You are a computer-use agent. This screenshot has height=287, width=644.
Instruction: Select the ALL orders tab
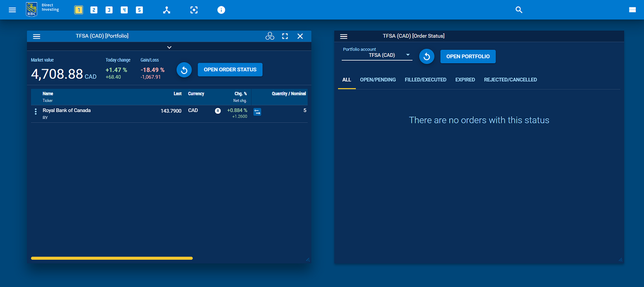(x=347, y=80)
